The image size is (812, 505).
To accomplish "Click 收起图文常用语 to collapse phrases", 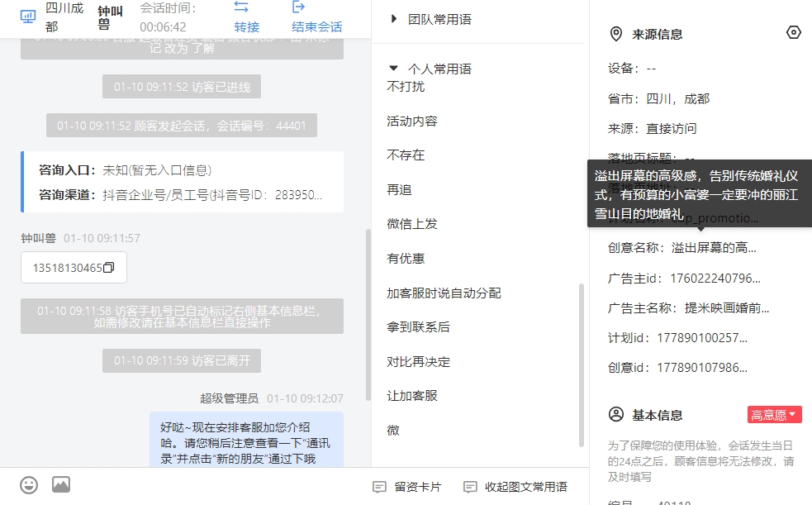I will [515, 487].
